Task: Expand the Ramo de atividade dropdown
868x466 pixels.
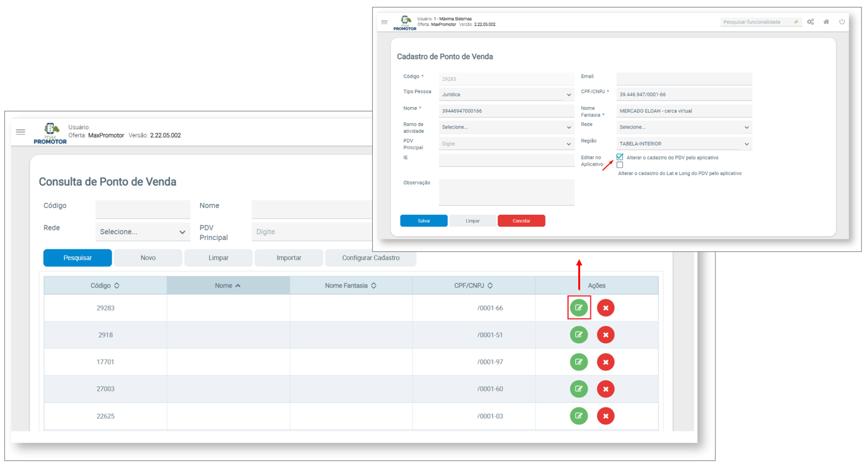Action: coord(506,127)
